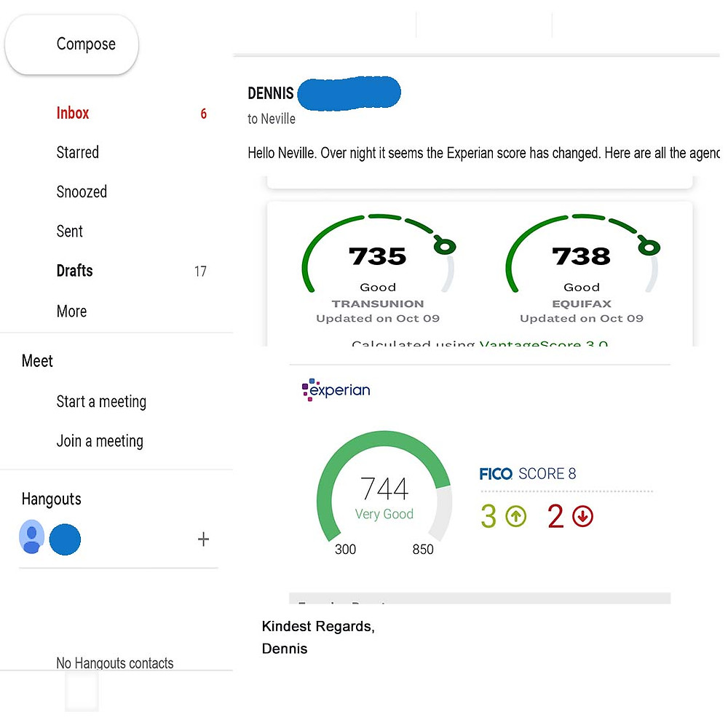
Task: Open the Drafts folder
Action: pyautogui.click(x=75, y=271)
